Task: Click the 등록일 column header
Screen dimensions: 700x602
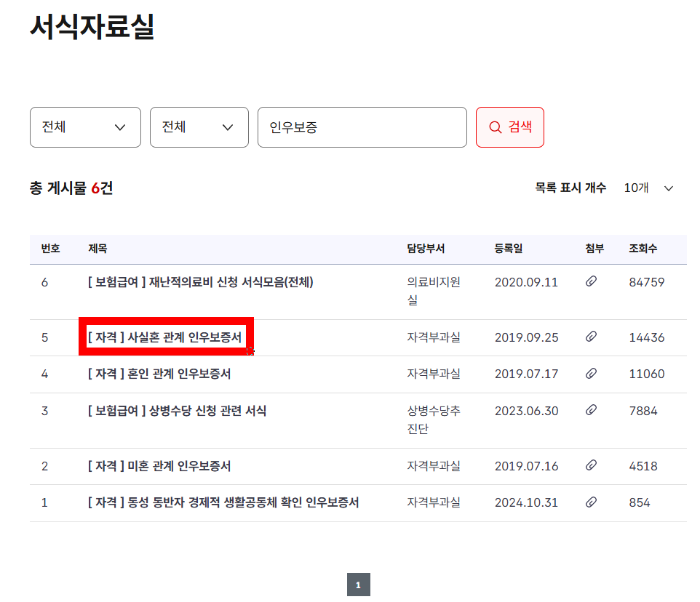Action: 509,249
